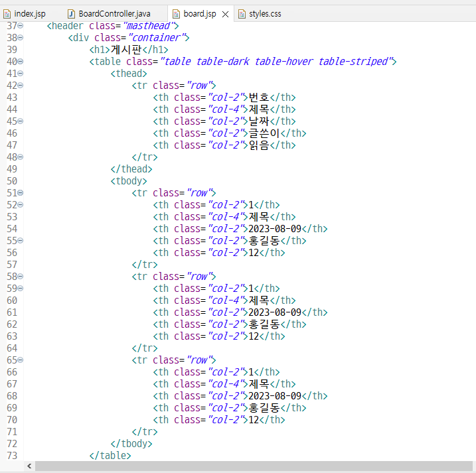Collapse the tr row at line 42

click(21, 86)
